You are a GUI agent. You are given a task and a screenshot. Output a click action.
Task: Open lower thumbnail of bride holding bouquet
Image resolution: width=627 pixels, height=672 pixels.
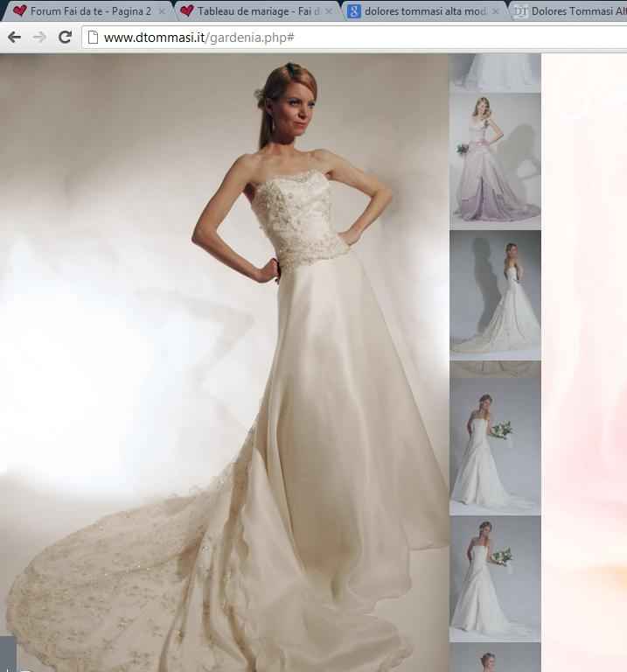click(495, 577)
